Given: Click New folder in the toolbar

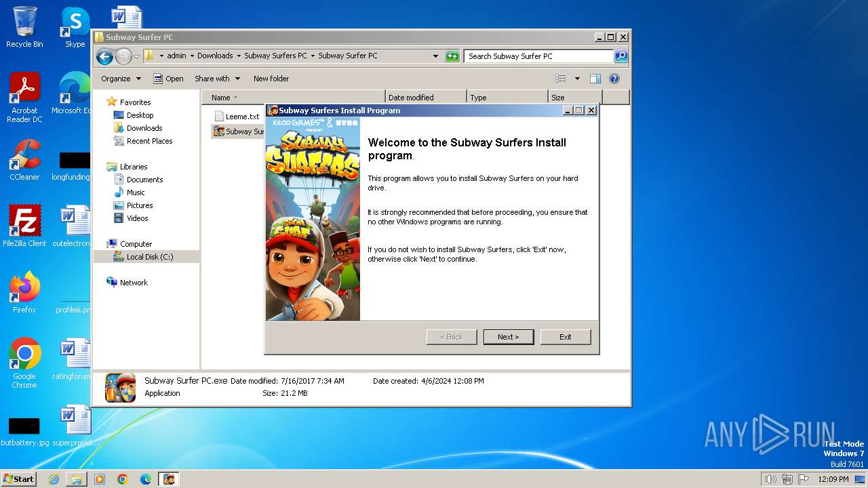Looking at the screenshot, I should coord(271,79).
